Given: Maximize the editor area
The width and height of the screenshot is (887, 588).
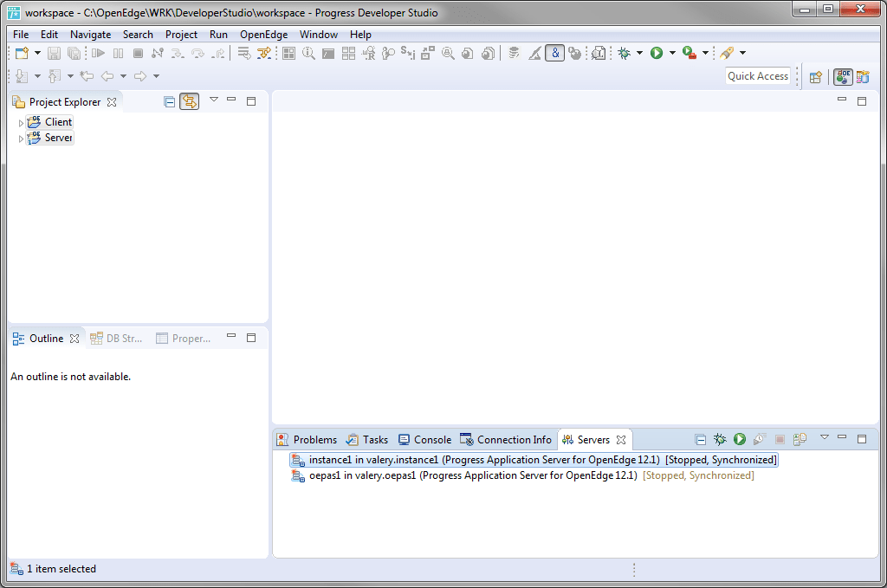Looking at the screenshot, I should tap(862, 101).
